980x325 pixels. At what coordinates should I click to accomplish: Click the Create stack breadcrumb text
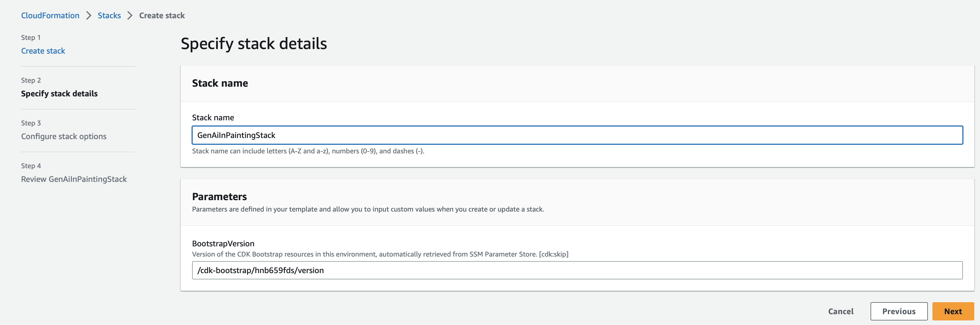[162, 16]
